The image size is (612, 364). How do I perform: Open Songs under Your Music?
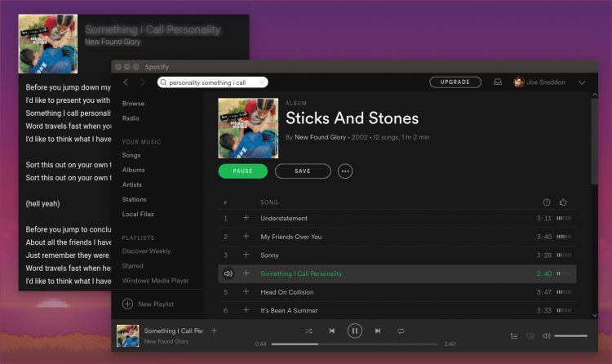[x=131, y=155]
